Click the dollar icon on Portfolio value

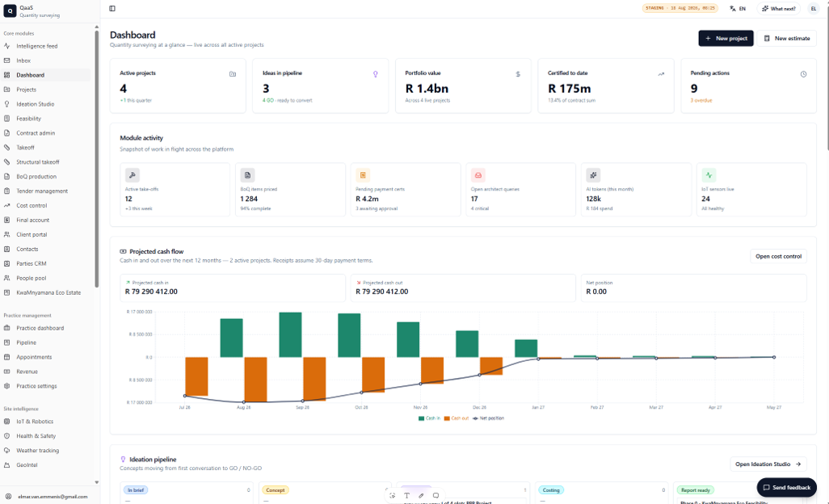(518, 74)
